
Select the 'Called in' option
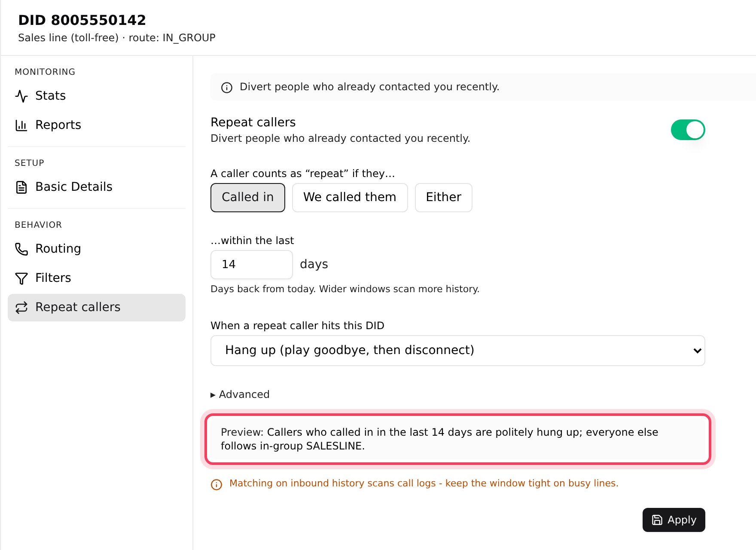(x=248, y=198)
